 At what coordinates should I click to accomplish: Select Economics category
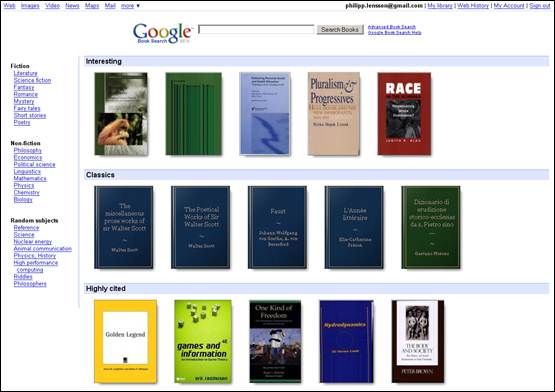point(28,158)
